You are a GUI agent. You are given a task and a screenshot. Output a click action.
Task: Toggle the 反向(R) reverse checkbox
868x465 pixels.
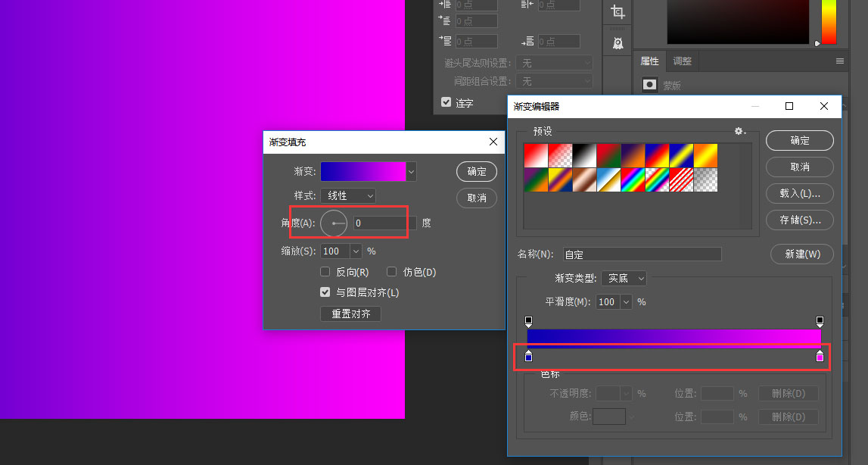click(325, 272)
